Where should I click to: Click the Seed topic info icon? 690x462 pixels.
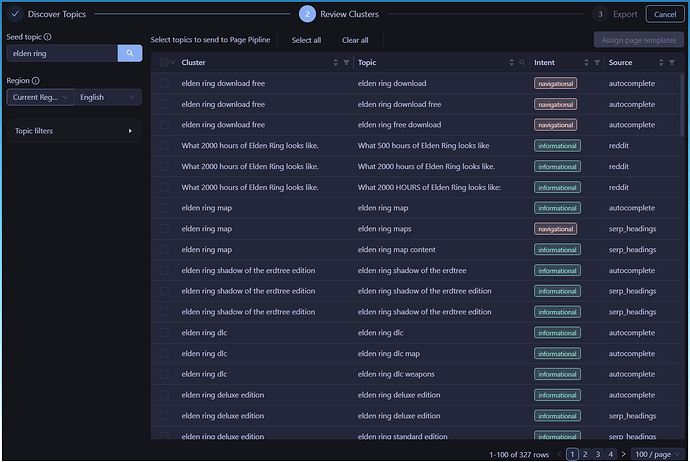(48, 36)
